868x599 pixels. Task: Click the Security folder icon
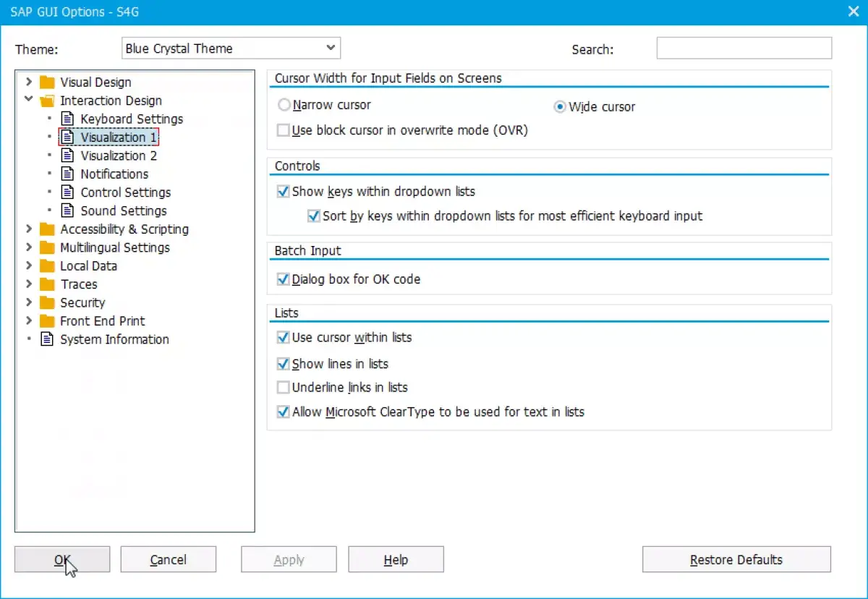(47, 302)
